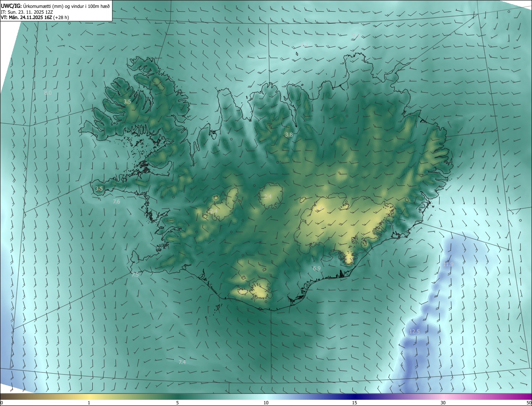Click the '2.4' value inside round Hofsjökull outline
This screenshot has width=532, height=406.
(268, 196)
